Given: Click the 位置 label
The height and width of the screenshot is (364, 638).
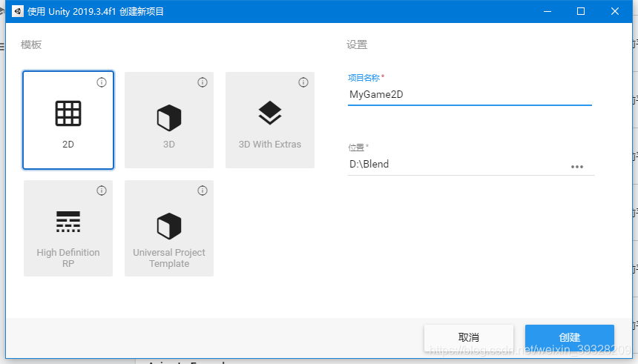Looking at the screenshot, I should [x=356, y=148].
